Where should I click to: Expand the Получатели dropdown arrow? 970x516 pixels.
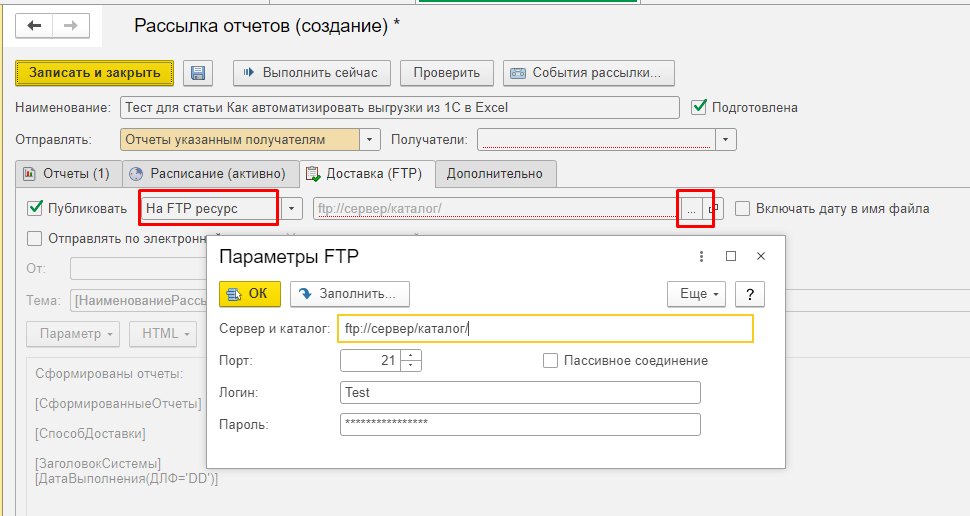click(x=726, y=140)
